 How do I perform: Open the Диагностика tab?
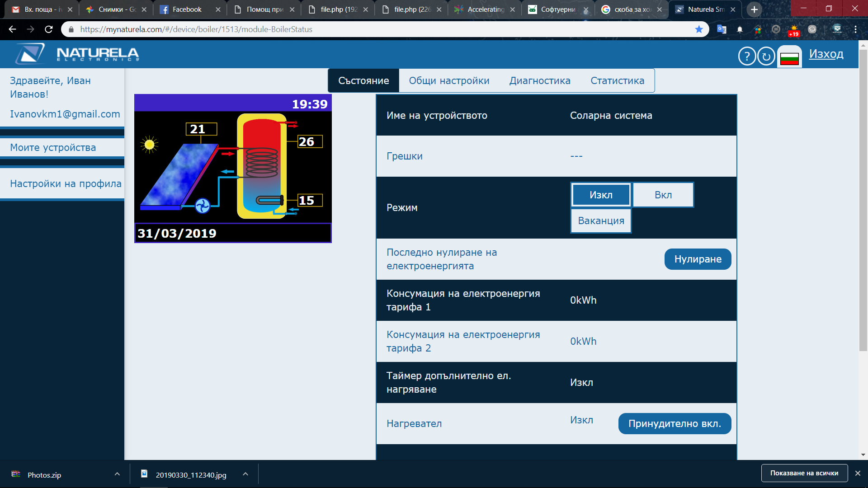[x=540, y=80]
